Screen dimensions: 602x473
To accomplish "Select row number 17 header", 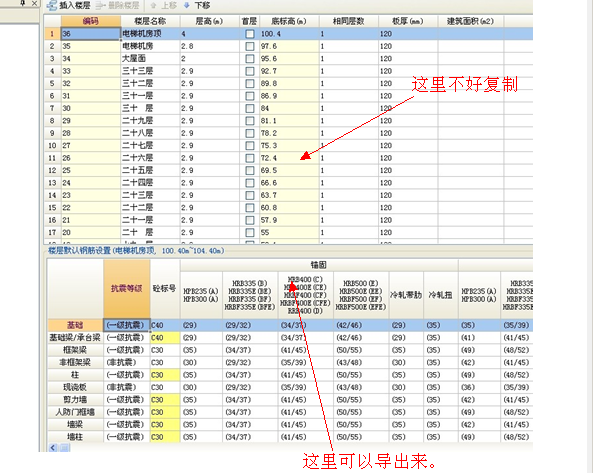I will point(52,232).
